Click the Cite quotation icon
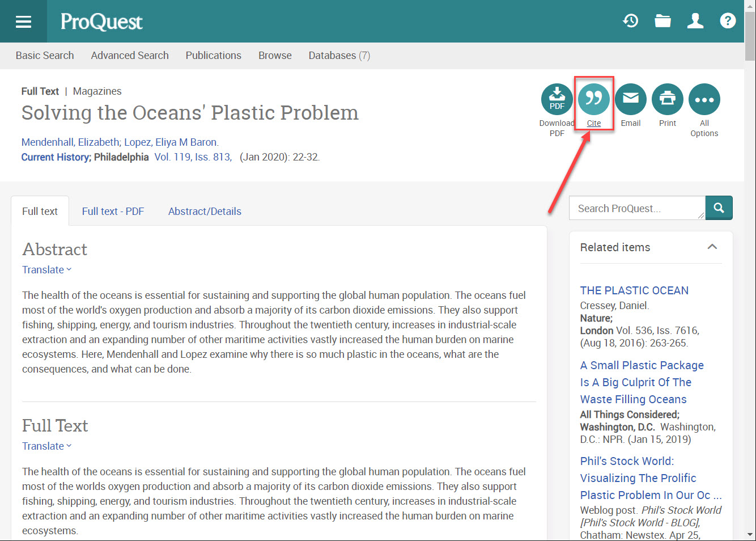The height and width of the screenshot is (541, 756). tap(593, 99)
